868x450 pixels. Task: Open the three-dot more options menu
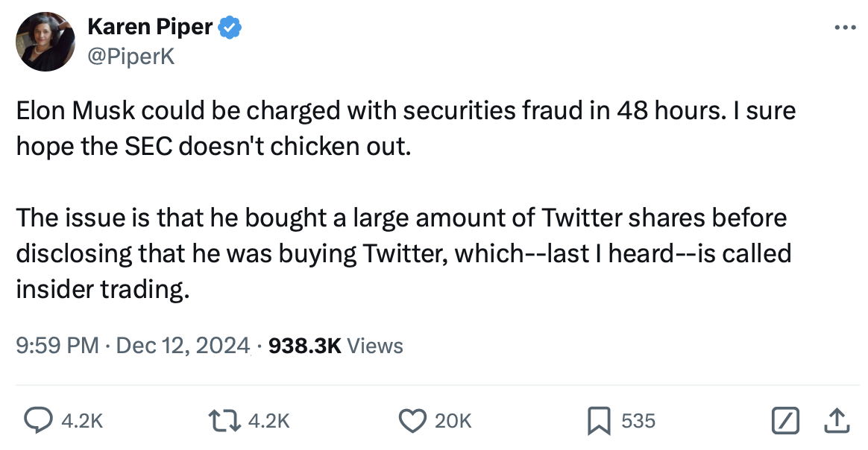(x=844, y=28)
